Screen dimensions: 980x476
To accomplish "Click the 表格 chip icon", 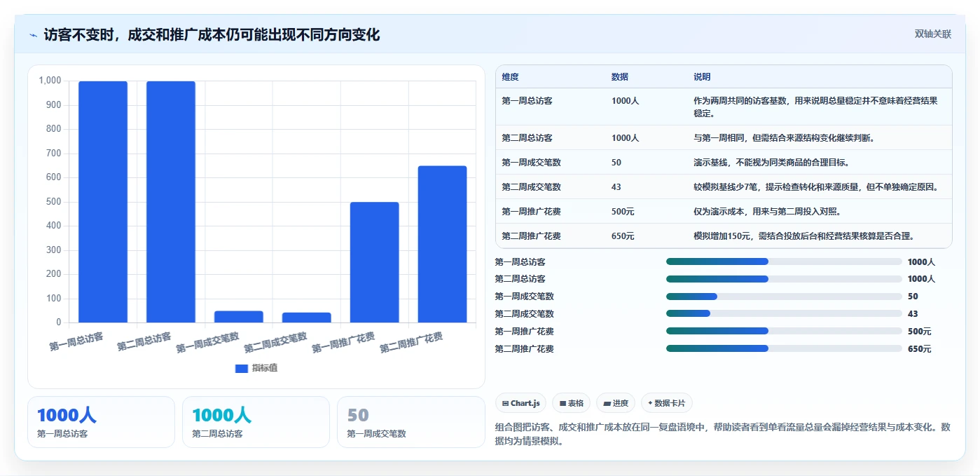I will point(563,404).
